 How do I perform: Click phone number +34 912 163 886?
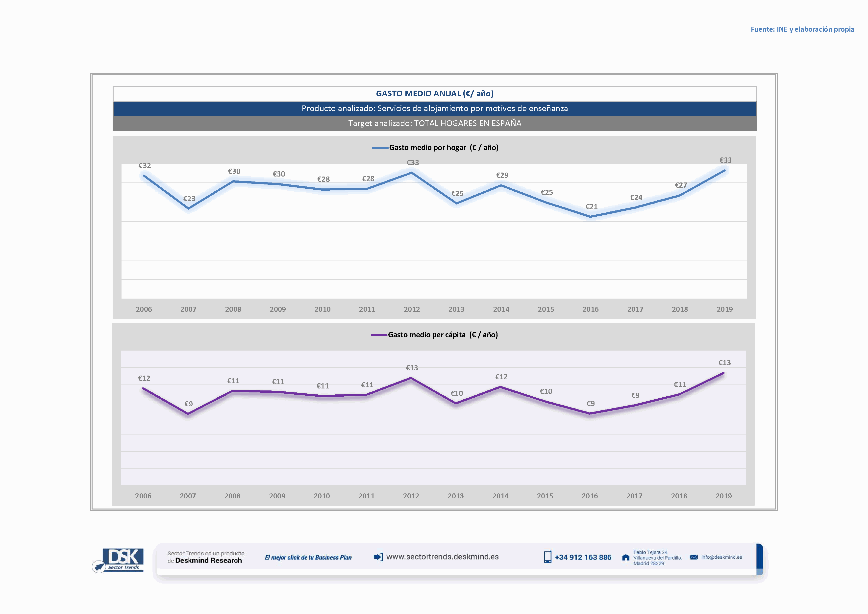[583, 557]
